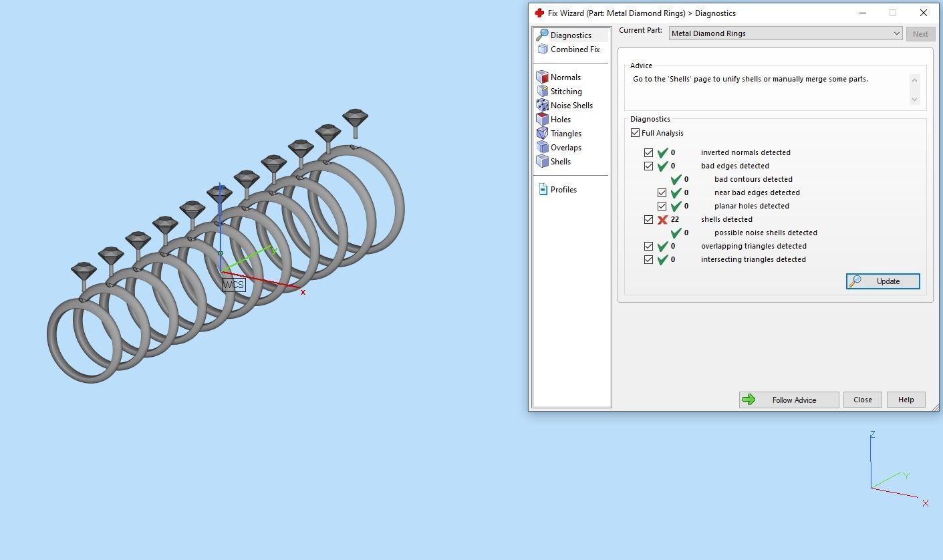Screen dimensions: 943x560
Task: Switch to Stitching page label
Action: click(x=566, y=92)
